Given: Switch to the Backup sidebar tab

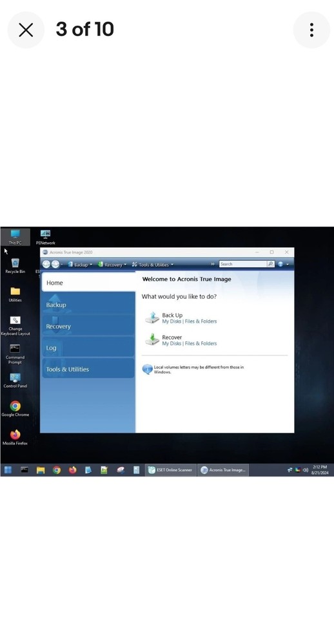Looking at the screenshot, I should (x=88, y=305).
